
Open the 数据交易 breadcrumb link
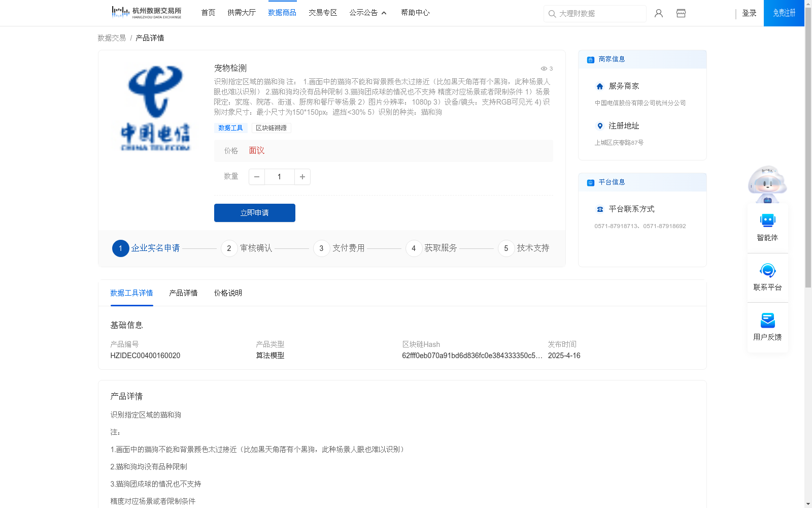coord(111,38)
